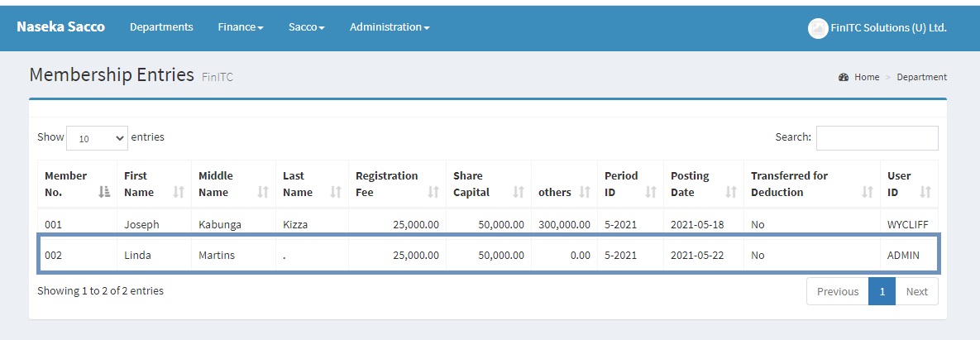The image size is (980, 340).
Task: Click the Naseka Sacco brand link
Action: coord(60,26)
